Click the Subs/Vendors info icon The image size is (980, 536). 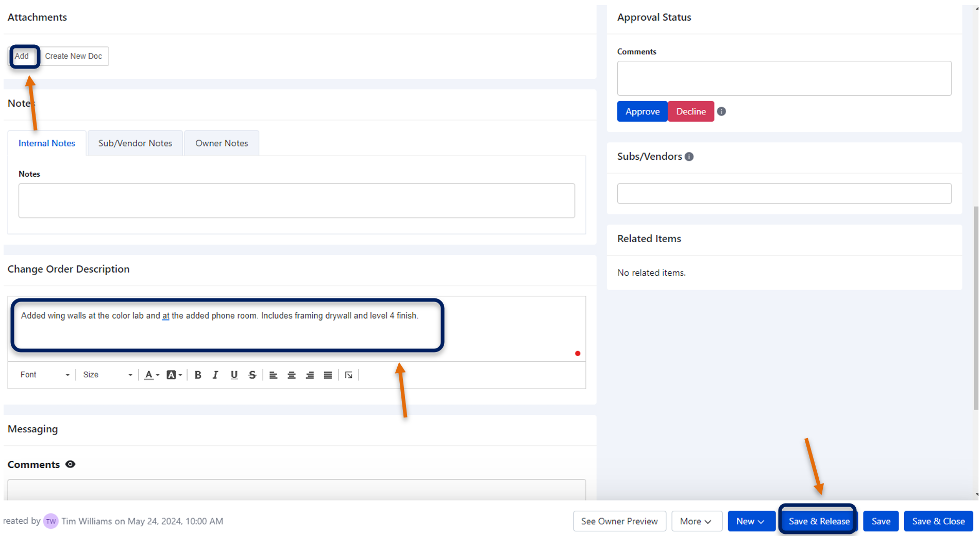pos(689,156)
